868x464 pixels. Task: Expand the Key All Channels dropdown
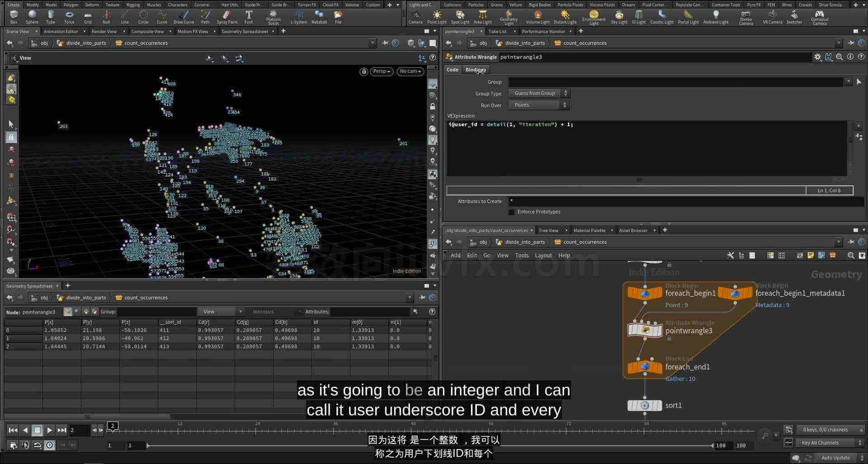(831, 443)
